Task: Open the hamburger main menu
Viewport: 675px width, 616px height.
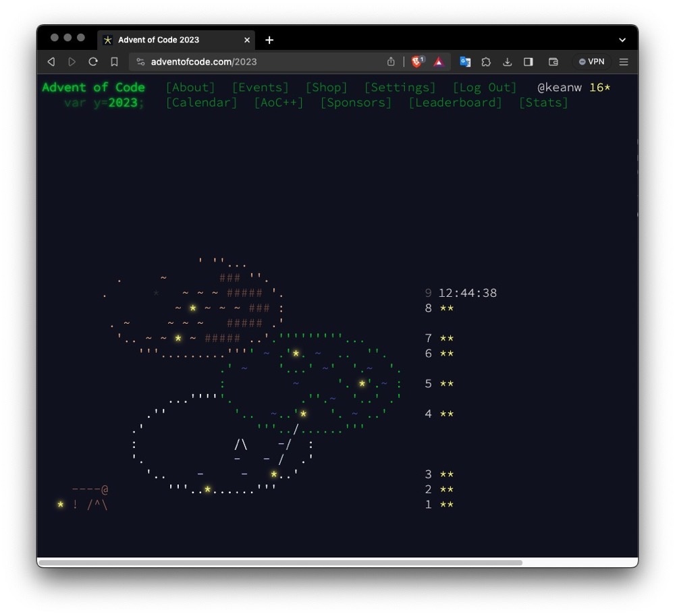Action: pos(624,61)
